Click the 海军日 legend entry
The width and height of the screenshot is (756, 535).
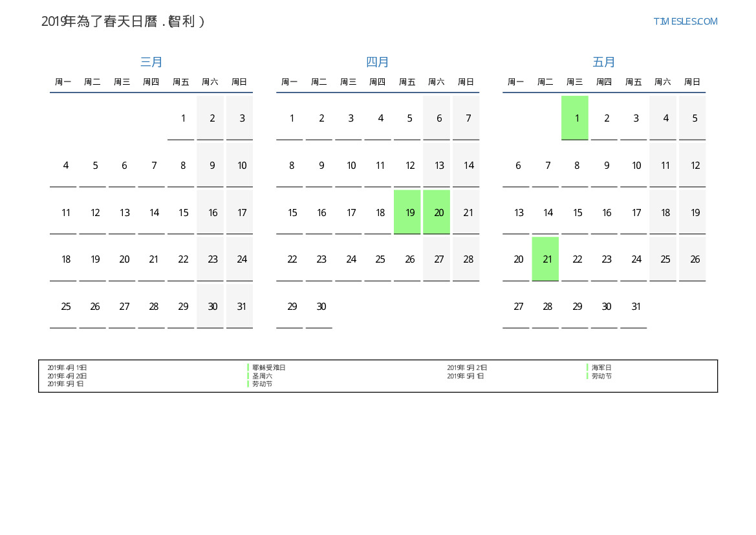point(601,367)
